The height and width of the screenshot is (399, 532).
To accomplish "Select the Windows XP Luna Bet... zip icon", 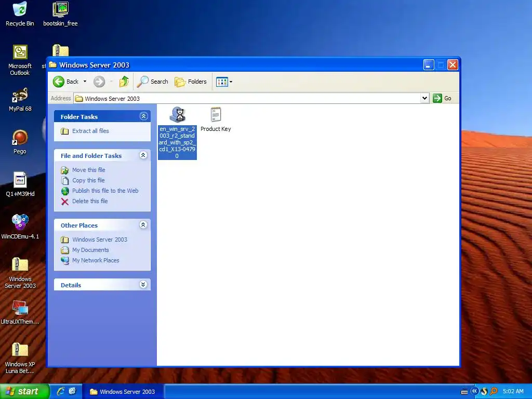I will click(x=20, y=358).
